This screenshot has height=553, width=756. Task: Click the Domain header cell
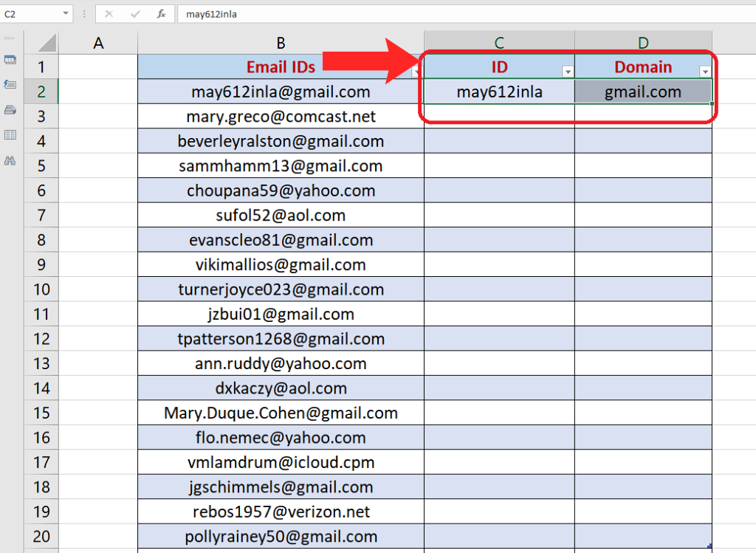[x=643, y=66]
